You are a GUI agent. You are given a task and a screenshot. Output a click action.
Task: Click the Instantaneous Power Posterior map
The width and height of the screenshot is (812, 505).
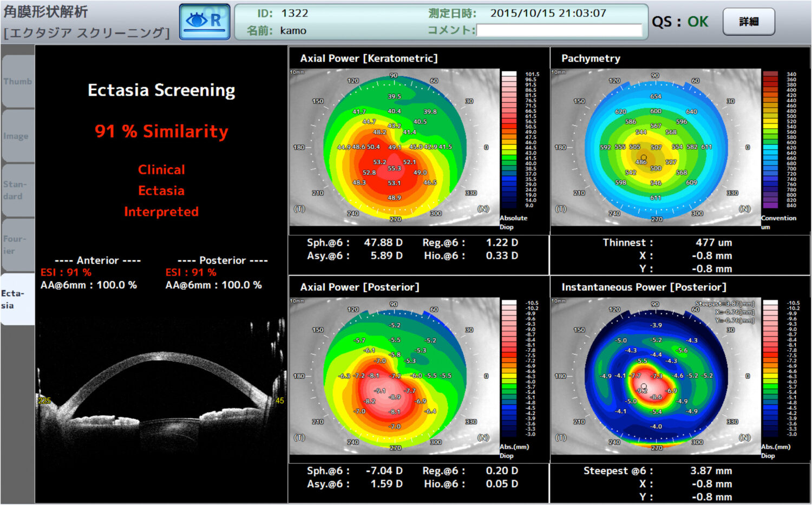(656, 376)
